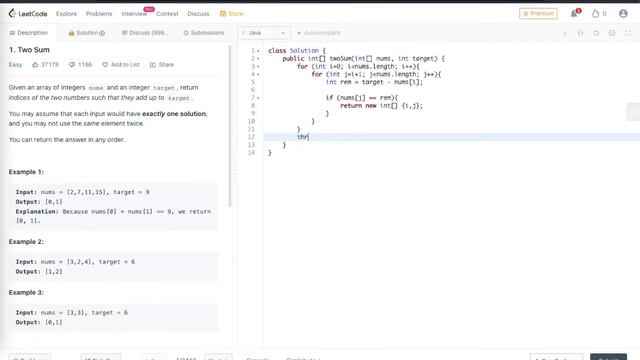Click 'You can return the answer in any order.'
The height and width of the screenshot is (360, 640).
point(67,140)
